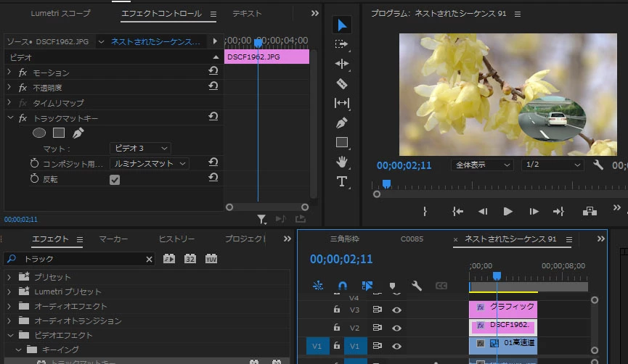Toggle captions track CC button
Screen dimensions: 628x364
tap(441, 286)
